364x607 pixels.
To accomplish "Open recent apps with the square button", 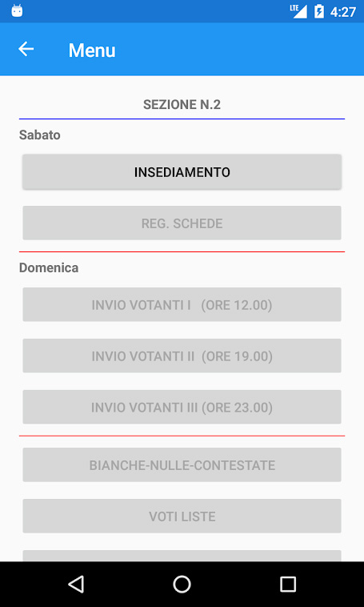I will [x=288, y=584].
